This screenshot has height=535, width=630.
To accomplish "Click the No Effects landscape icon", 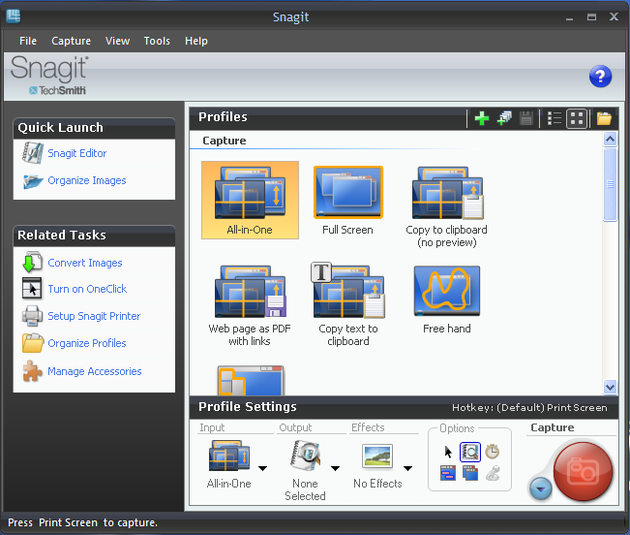I will click(x=377, y=456).
